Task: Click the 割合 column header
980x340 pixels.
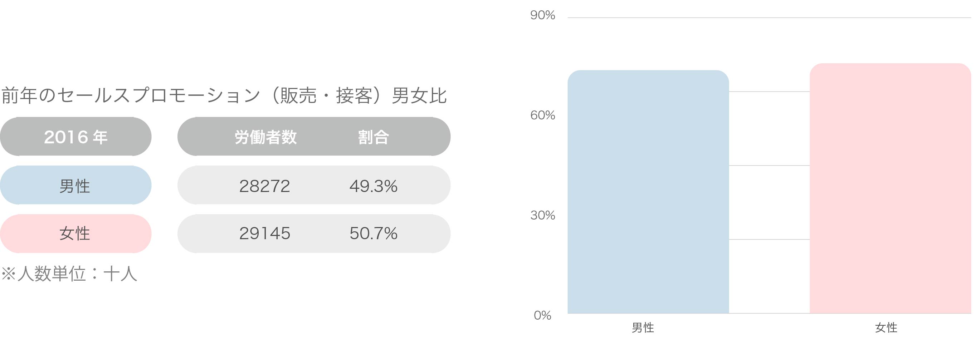Action: 373,137
